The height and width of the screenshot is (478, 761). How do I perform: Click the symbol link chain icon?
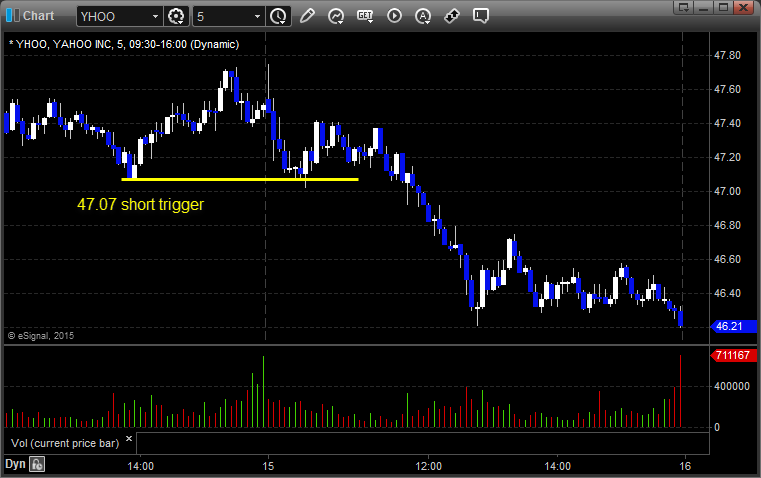point(452,16)
